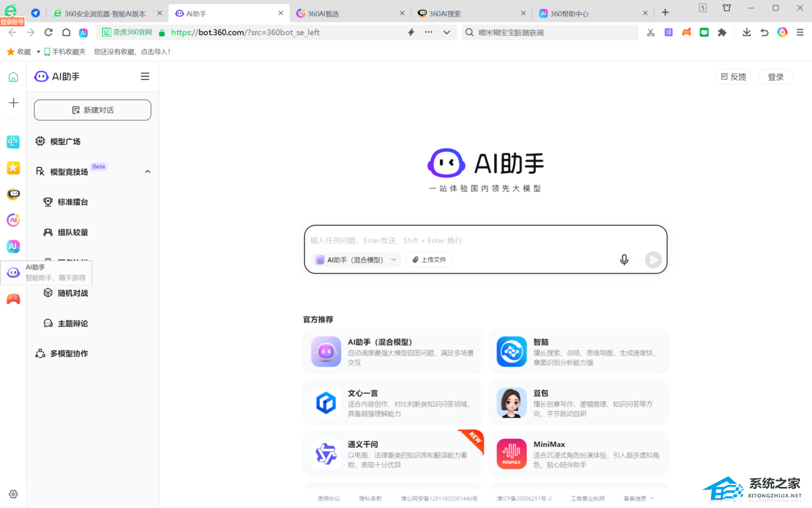Reload the page with the refresh icon

click(x=49, y=32)
